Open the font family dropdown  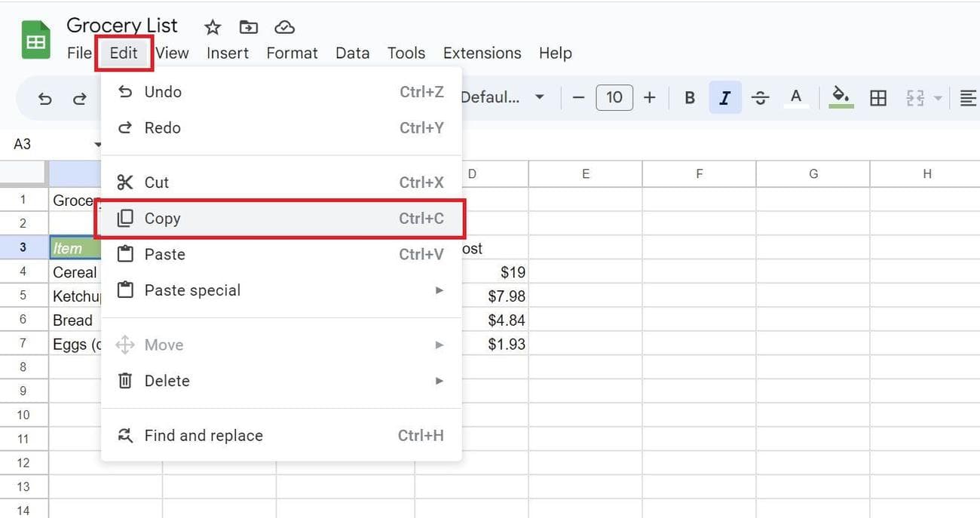pyautogui.click(x=502, y=98)
